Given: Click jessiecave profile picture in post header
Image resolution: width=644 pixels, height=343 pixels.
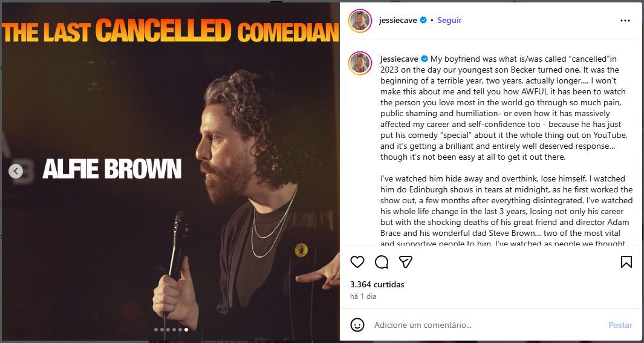Looking at the screenshot, I should [360, 21].
